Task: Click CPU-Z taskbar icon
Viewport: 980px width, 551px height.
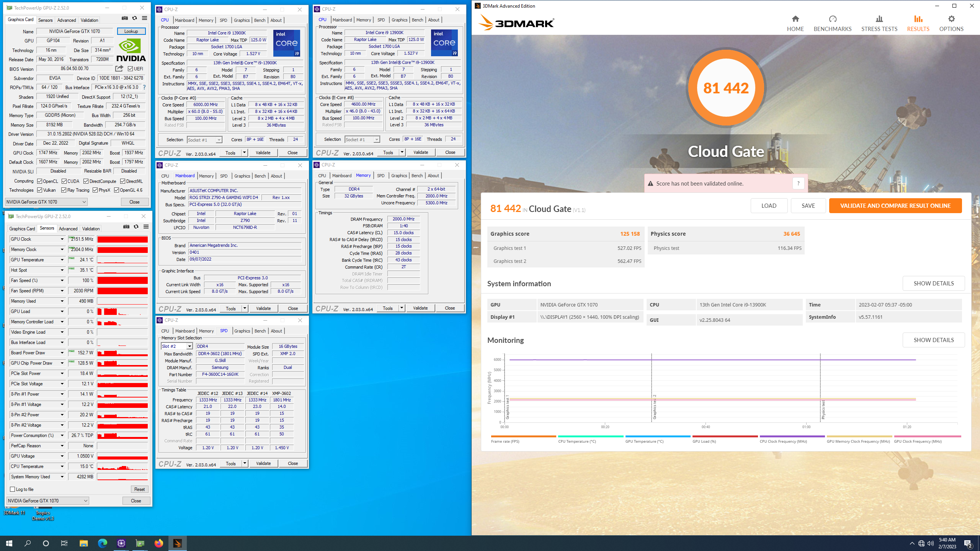Action: coord(121,543)
